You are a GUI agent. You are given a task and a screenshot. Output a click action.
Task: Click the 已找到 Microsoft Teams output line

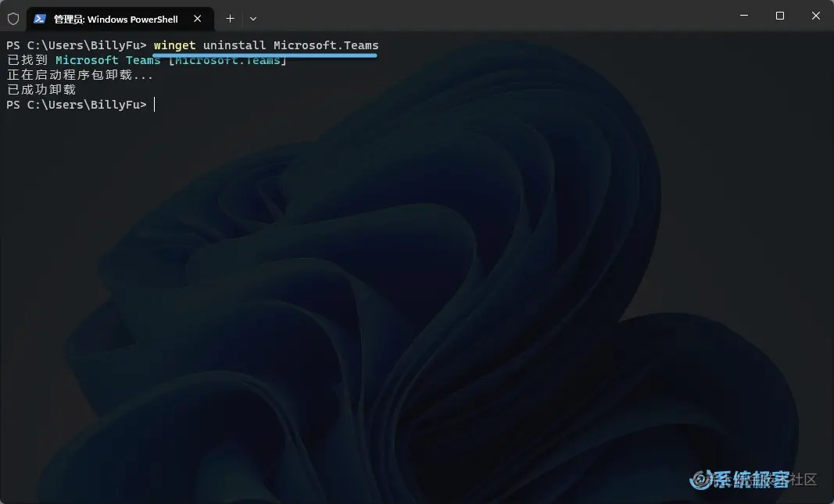[x=147, y=60]
